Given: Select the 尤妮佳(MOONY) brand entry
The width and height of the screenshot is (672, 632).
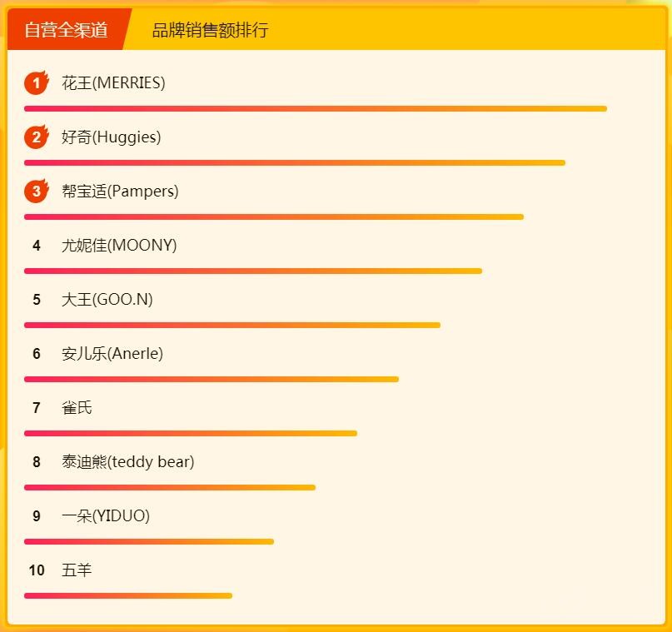Looking at the screenshot, I should tap(119, 246).
